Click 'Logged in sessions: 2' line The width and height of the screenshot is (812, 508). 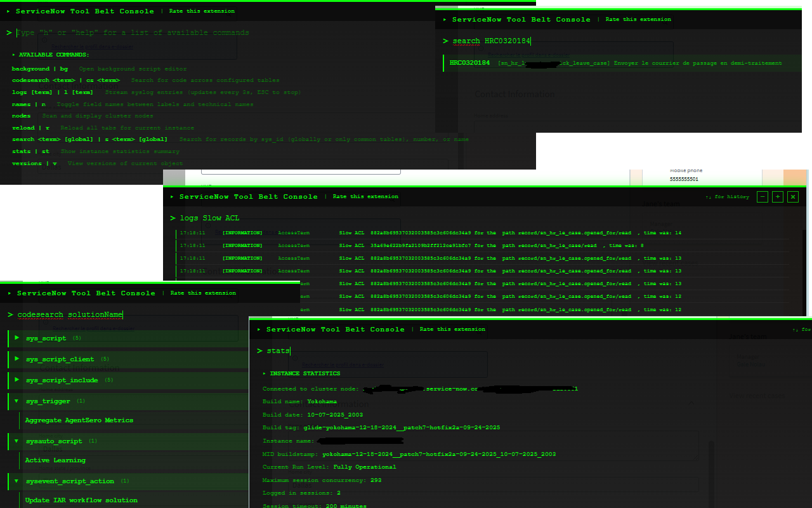point(301,493)
